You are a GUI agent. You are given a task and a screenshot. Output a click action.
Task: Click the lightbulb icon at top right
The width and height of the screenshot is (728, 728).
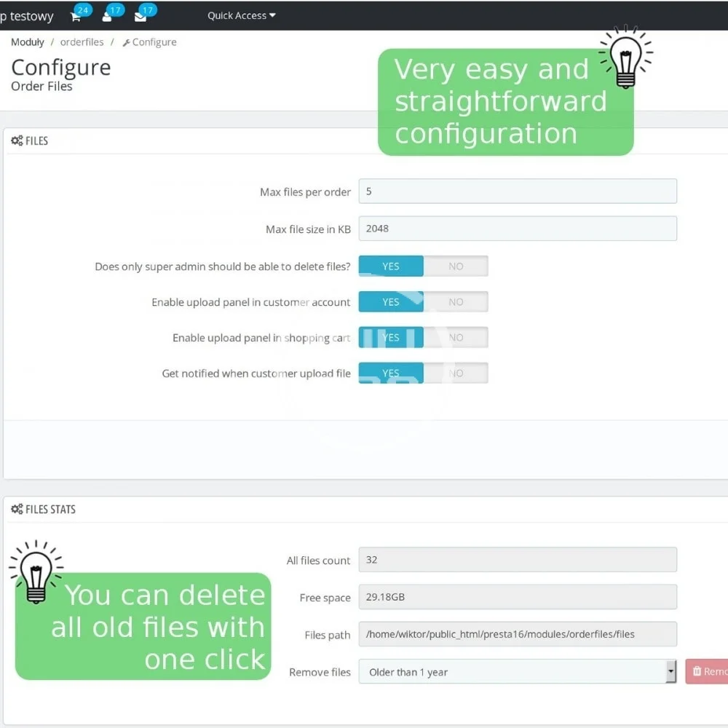(625, 57)
